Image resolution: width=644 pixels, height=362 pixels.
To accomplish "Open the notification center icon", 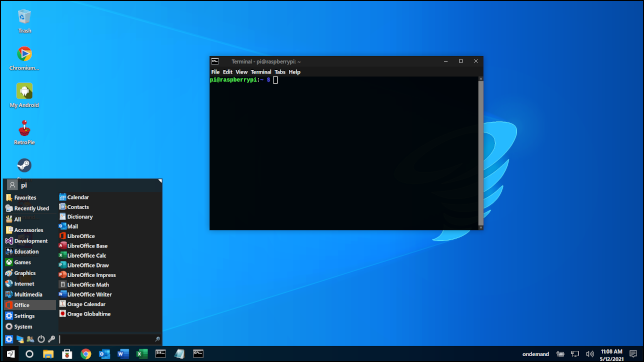I will click(x=633, y=354).
